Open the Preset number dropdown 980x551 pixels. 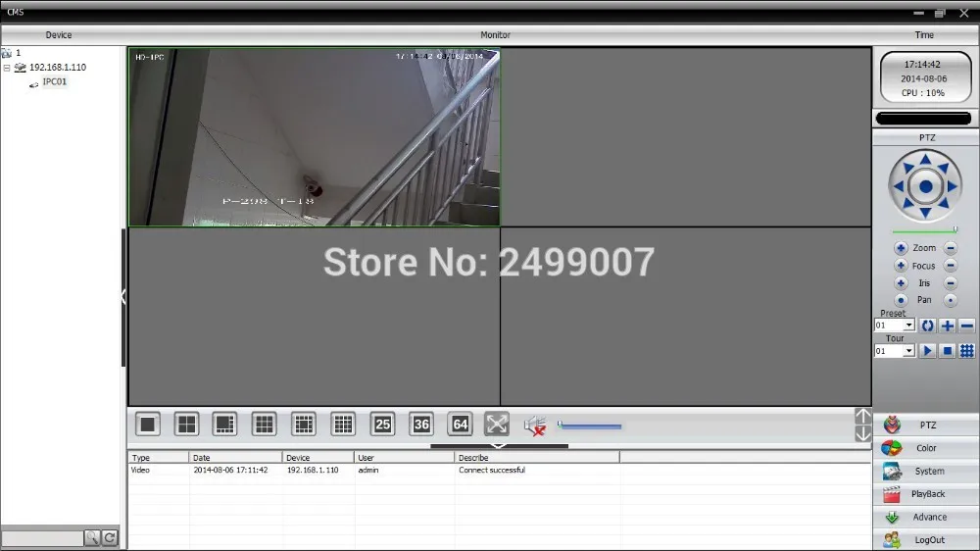tap(908, 326)
